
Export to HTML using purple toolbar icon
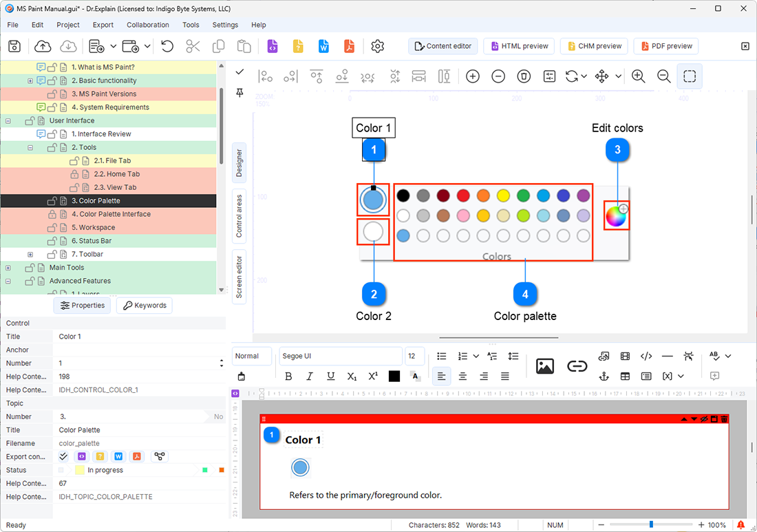pyautogui.click(x=273, y=46)
